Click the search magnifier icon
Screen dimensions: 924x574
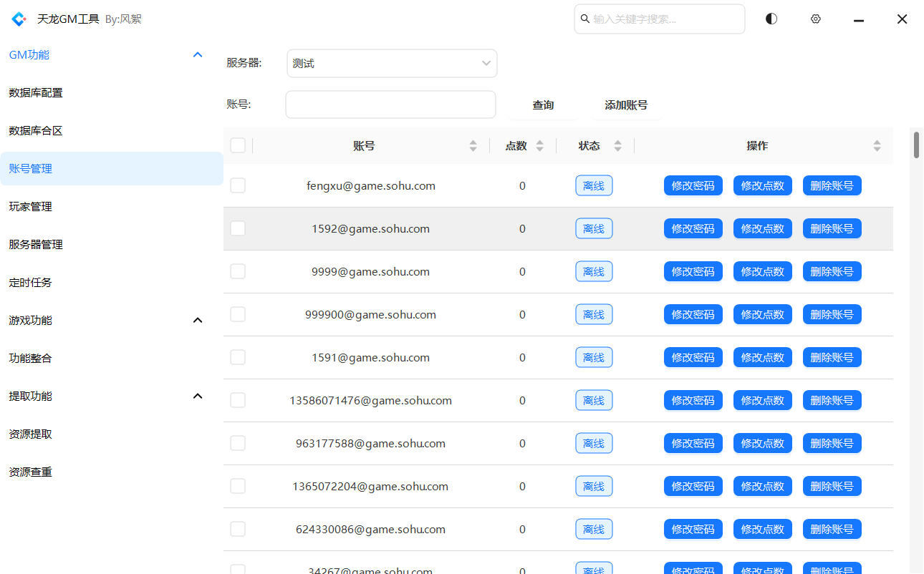click(x=585, y=19)
